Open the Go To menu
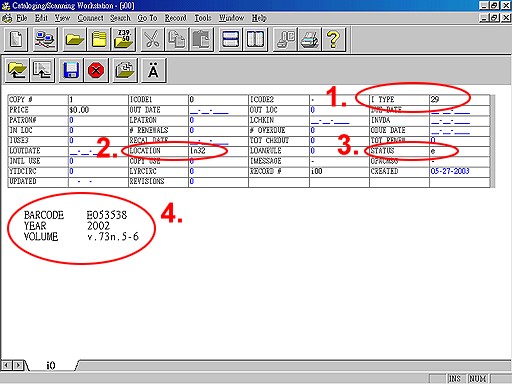The image size is (512, 384). coord(147,18)
